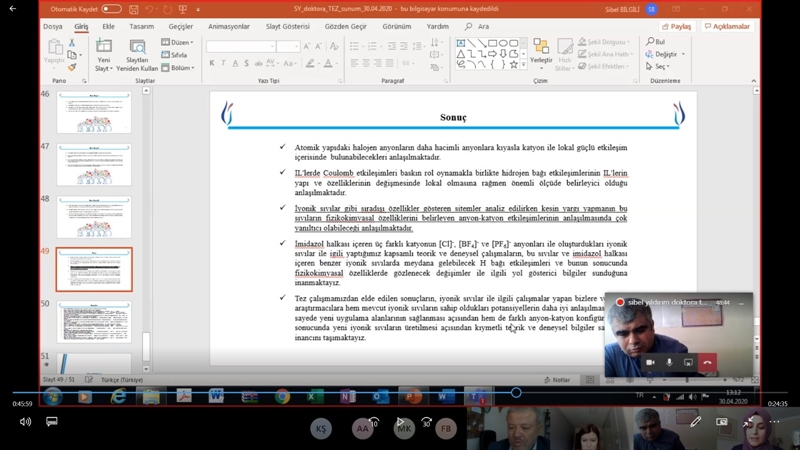This screenshot has width=800, height=450.
Task: Mute microphone in call overlay
Action: point(669,362)
